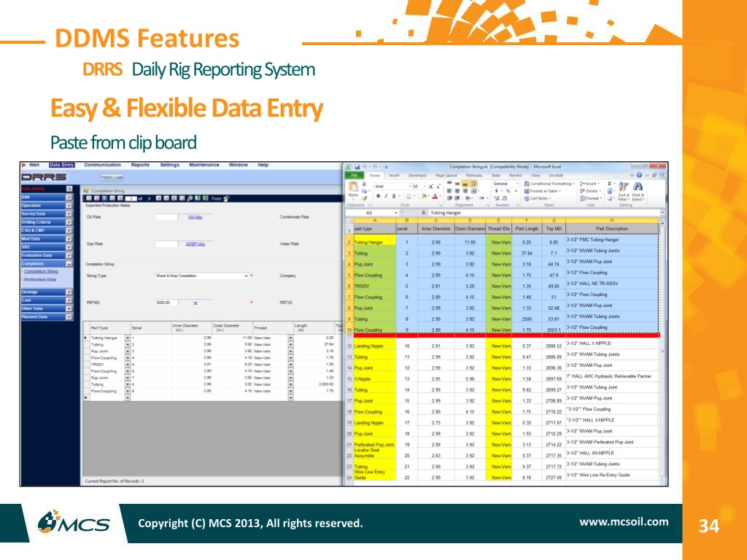Click the Save icon in Excel's quick access toolbar

[356, 167]
